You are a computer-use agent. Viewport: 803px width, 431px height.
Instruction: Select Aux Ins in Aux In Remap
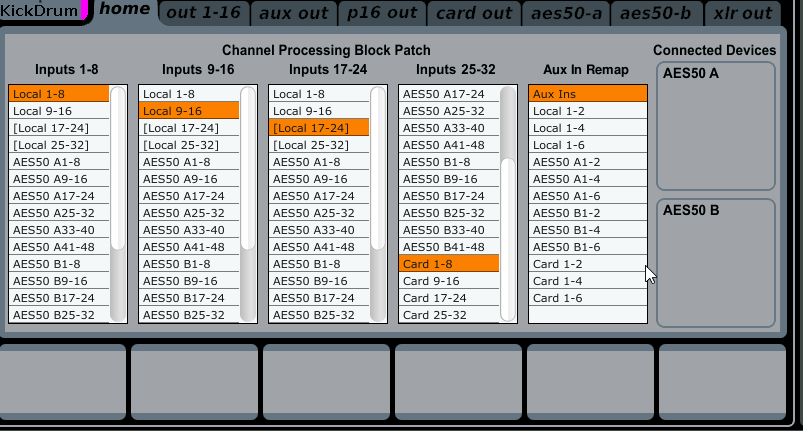pyautogui.click(x=588, y=94)
